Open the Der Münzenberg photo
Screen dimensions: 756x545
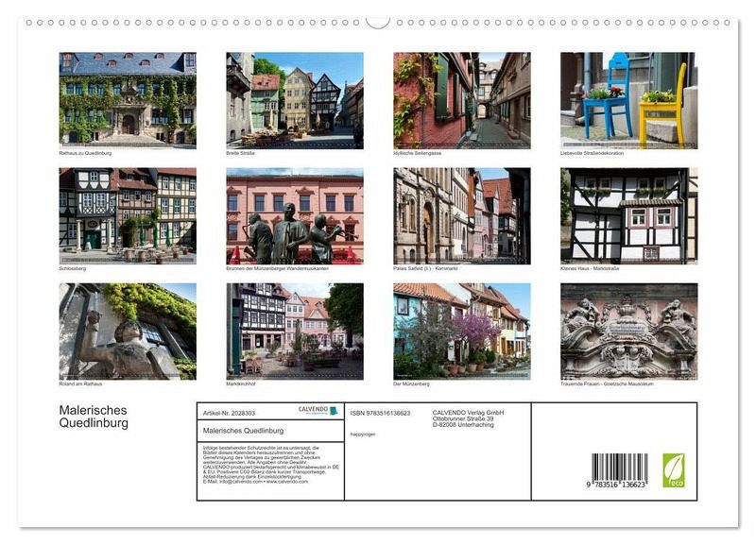click(461, 331)
